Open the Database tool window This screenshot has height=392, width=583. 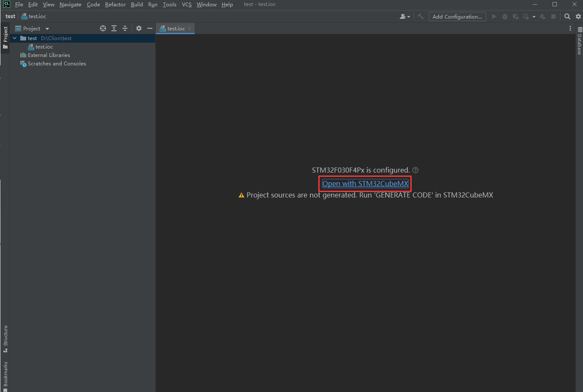579,41
